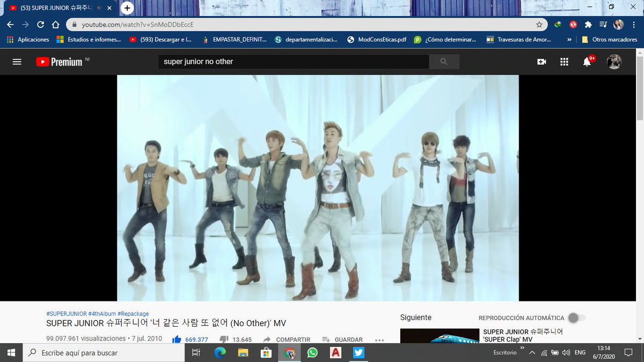Screen dimensions: 644x362
Task: Open the YouTube apps grid icon
Action: tap(564, 62)
